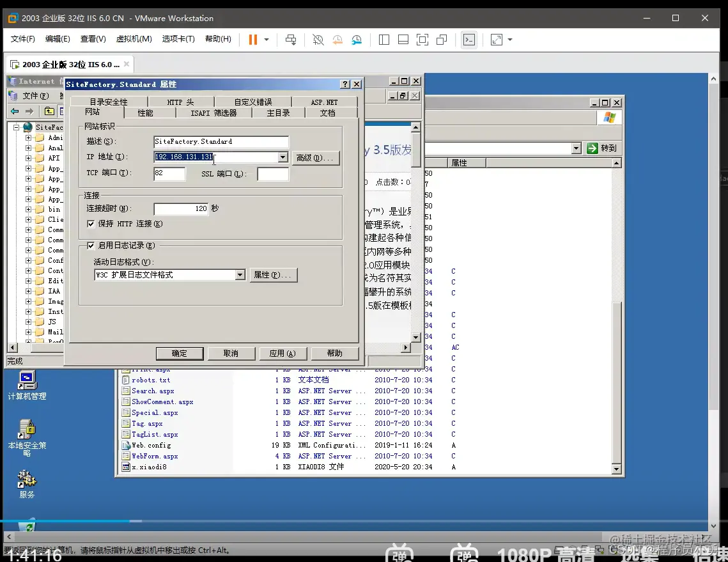This screenshot has width=728, height=562.
Task: Click the 取消 button
Action: tap(231, 354)
